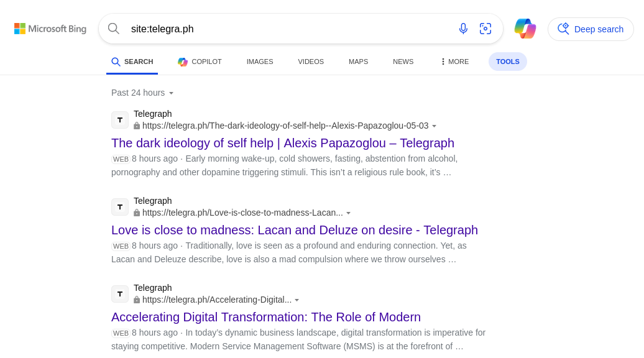The image size is (644, 358).
Task: Open 'Love is close to madness' result
Action: (x=295, y=230)
